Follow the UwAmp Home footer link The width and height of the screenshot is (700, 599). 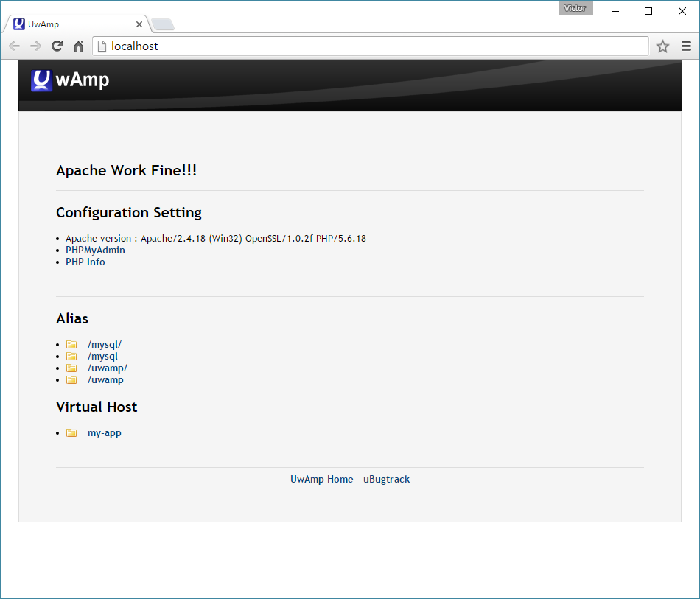321,479
